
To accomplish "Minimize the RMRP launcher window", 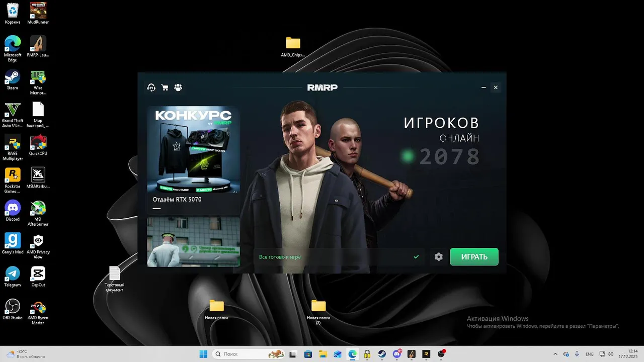I will pos(484,87).
